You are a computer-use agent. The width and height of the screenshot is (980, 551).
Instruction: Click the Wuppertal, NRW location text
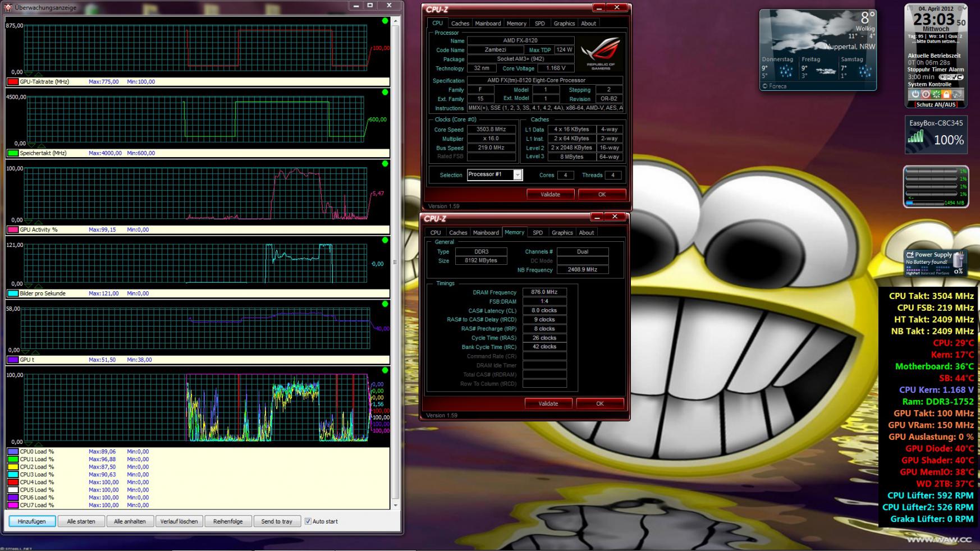[850, 47]
